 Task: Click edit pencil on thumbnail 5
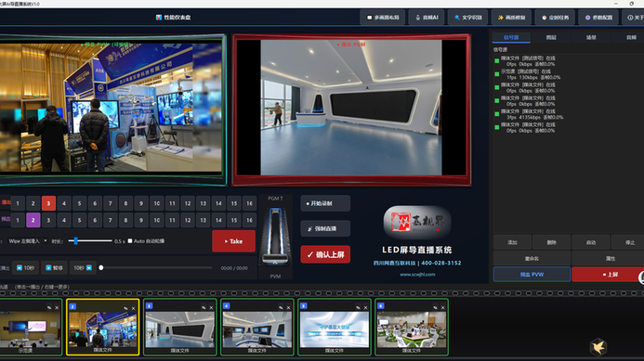(358, 307)
